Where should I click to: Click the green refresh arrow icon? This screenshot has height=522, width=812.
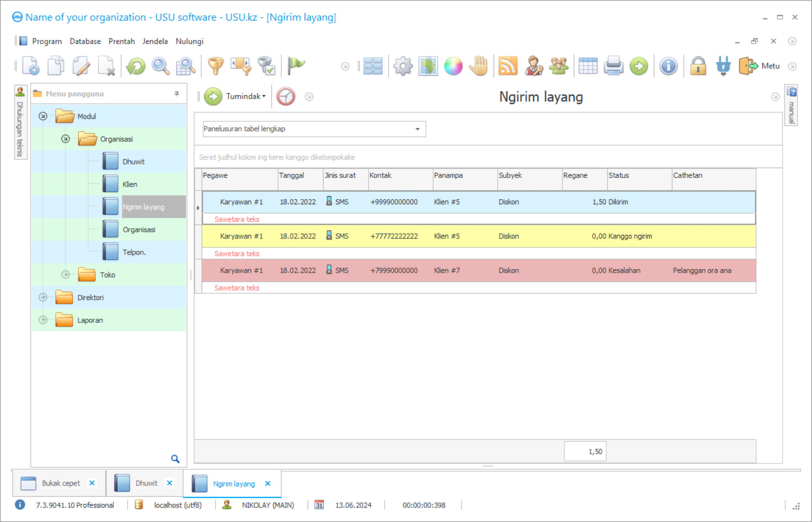[x=136, y=66]
